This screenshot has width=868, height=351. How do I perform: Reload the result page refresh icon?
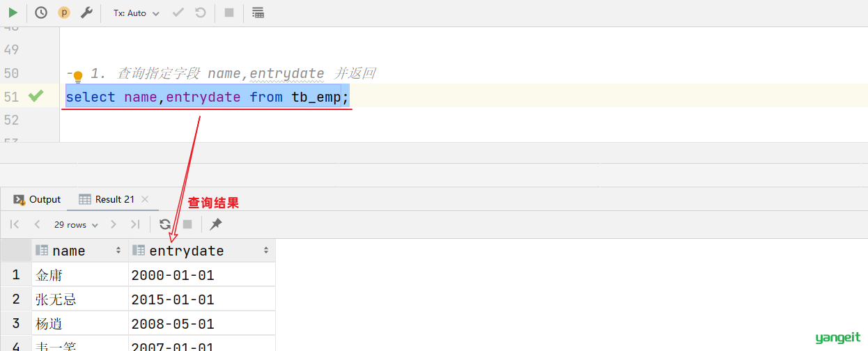pos(165,224)
